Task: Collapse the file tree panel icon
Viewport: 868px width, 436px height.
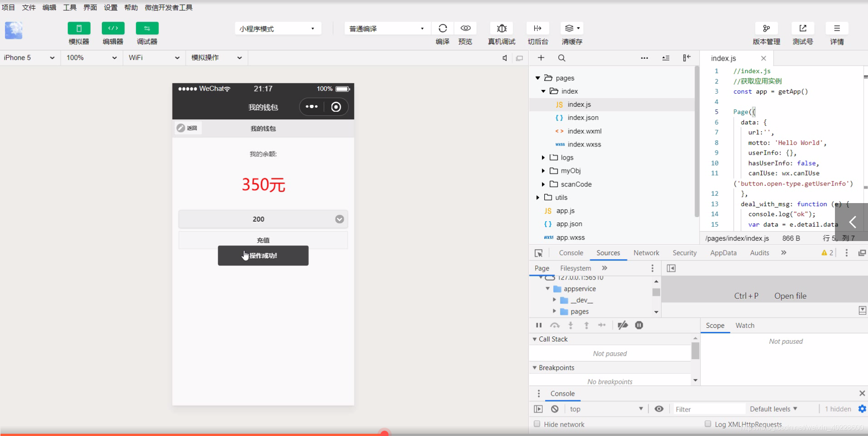Action: point(686,58)
